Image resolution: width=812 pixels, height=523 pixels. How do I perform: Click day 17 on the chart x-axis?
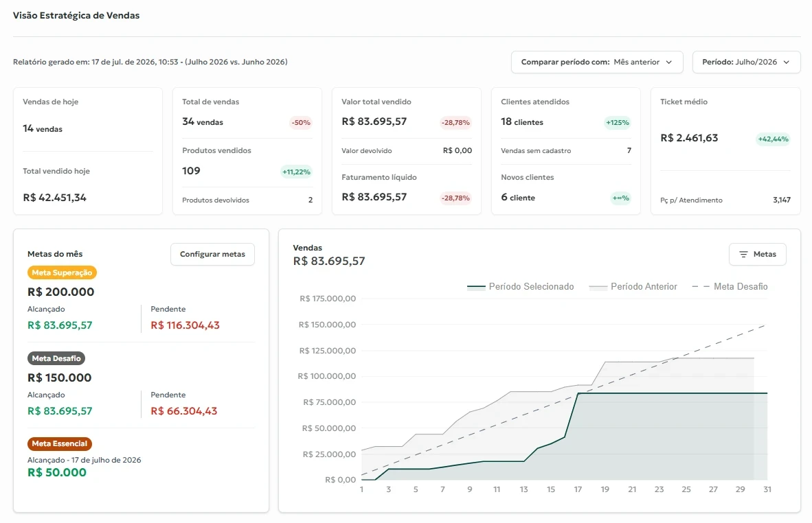pyautogui.click(x=578, y=489)
